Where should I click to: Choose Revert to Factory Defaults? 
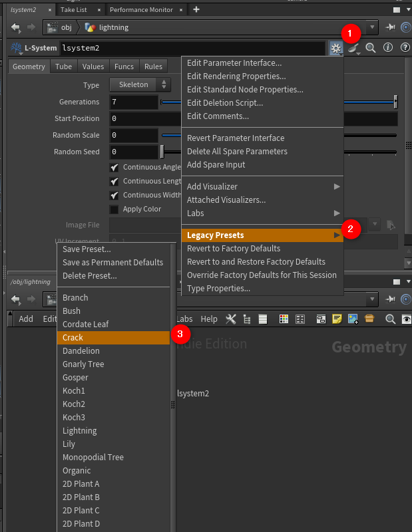pyautogui.click(x=262, y=248)
